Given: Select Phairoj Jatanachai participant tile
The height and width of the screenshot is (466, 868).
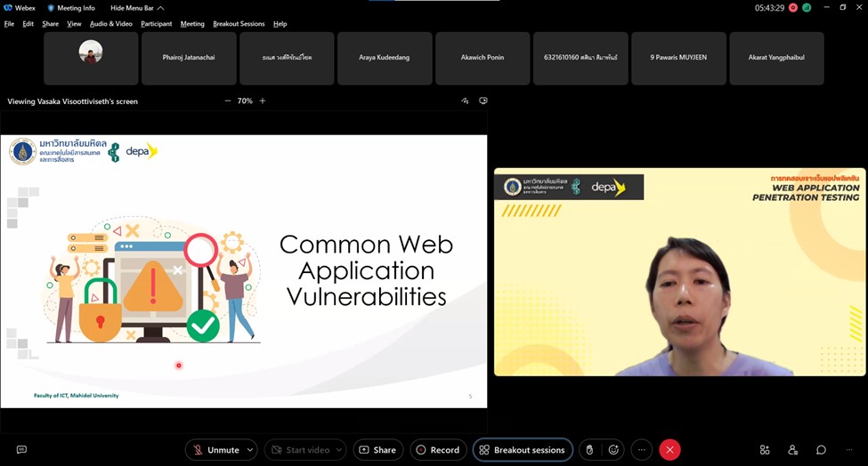Looking at the screenshot, I should click(189, 58).
